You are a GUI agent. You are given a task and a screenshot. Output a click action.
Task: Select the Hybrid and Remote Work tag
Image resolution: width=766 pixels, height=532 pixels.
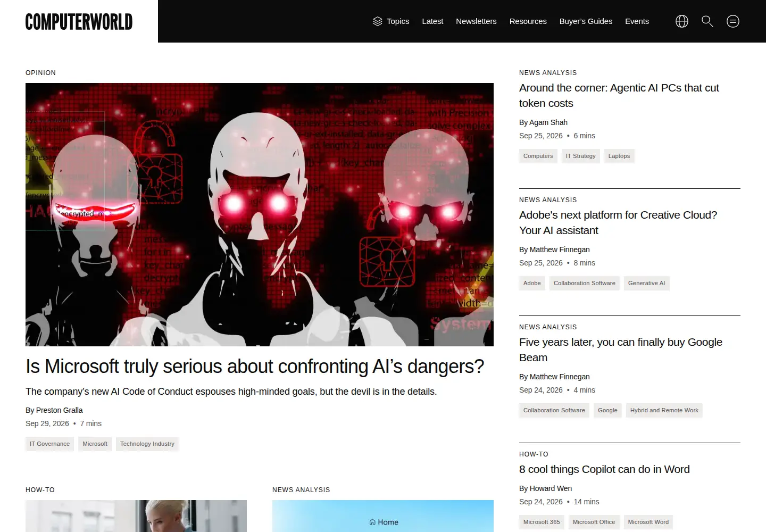point(664,410)
